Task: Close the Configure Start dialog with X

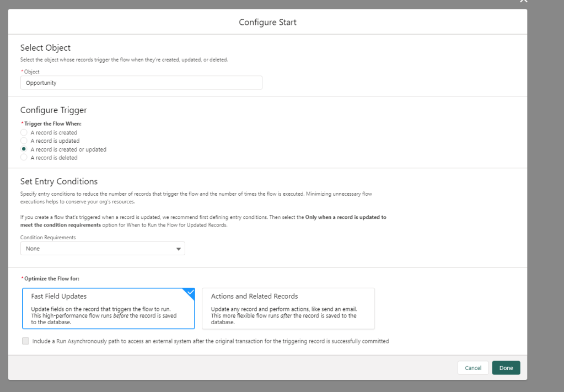Action: tap(523, 2)
